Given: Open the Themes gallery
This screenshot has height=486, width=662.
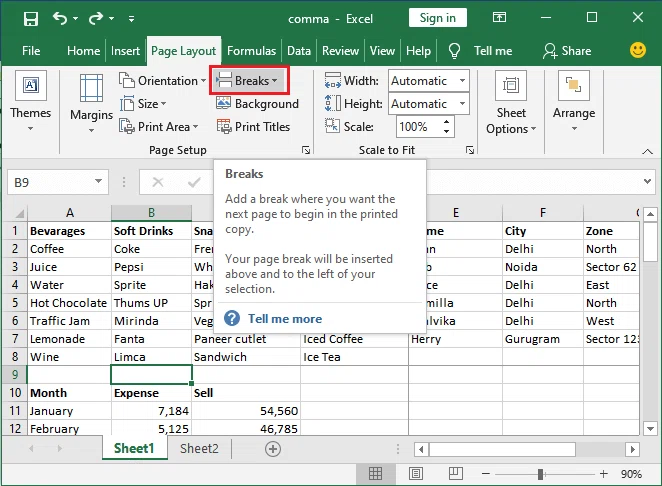Looking at the screenshot, I should (30, 101).
